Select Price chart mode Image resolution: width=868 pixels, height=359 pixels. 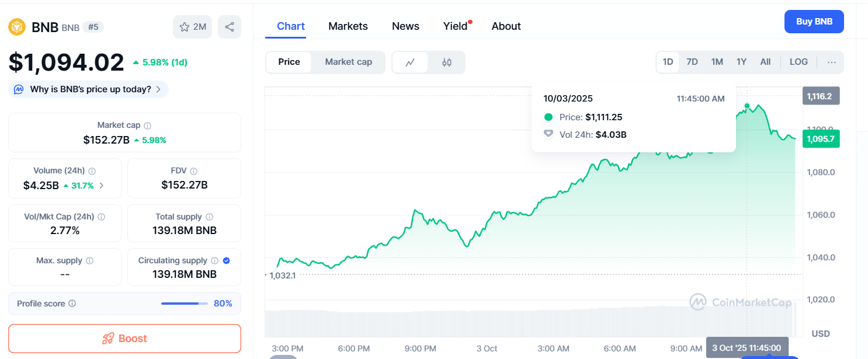(289, 62)
